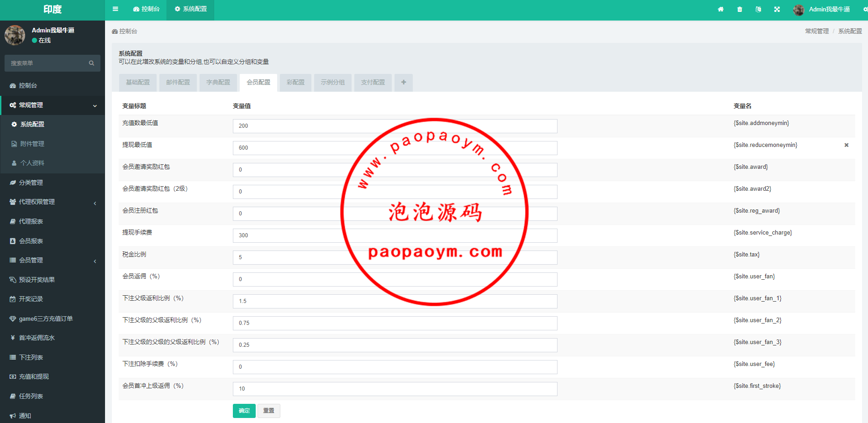Open 附件管理 in the sidebar
The height and width of the screenshot is (423, 868).
(53, 144)
